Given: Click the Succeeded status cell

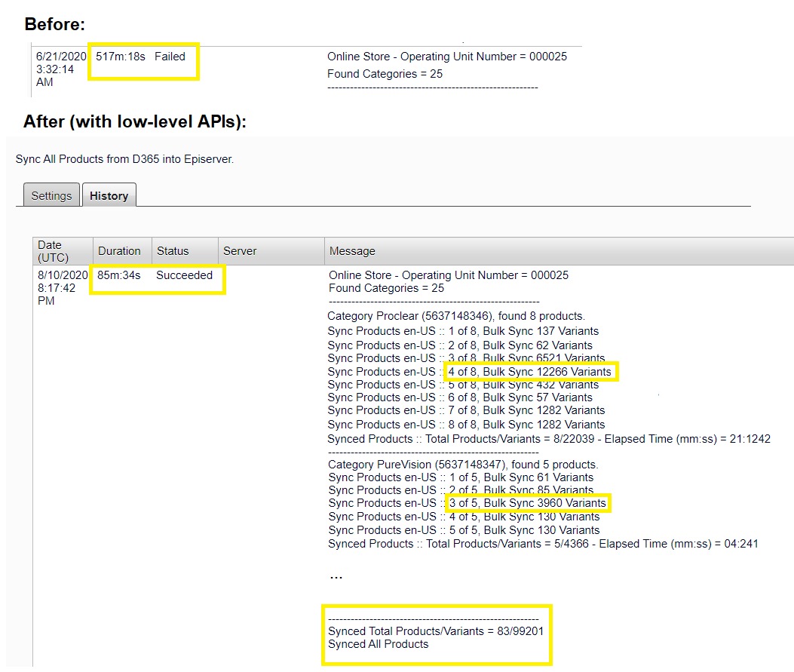Looking at the screenshot, I should [184, 275].
